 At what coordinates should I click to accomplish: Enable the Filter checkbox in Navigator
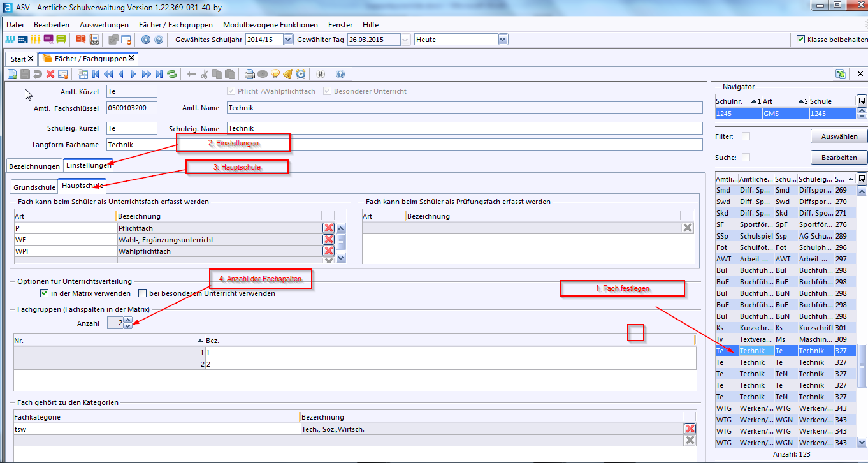(x=746, y=136)
